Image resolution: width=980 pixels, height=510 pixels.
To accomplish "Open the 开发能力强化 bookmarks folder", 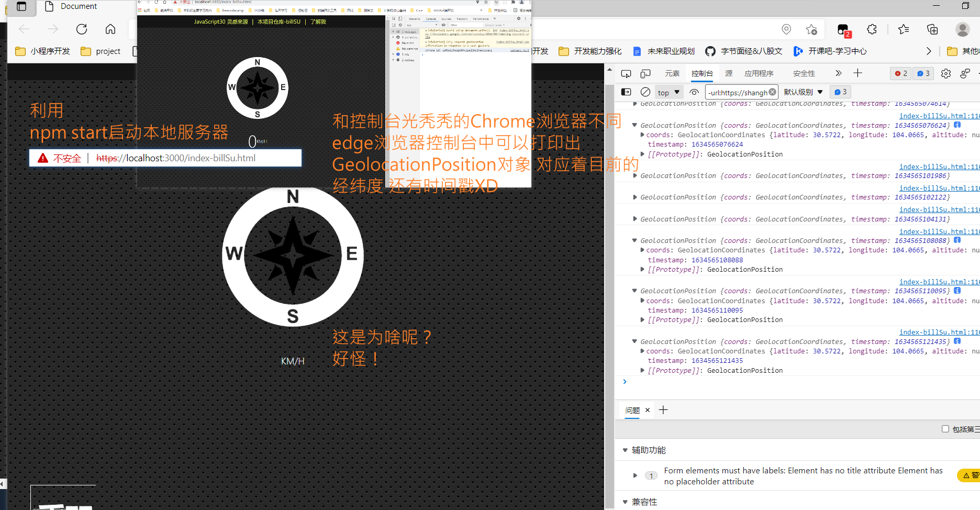I will (x=590, y=51).
